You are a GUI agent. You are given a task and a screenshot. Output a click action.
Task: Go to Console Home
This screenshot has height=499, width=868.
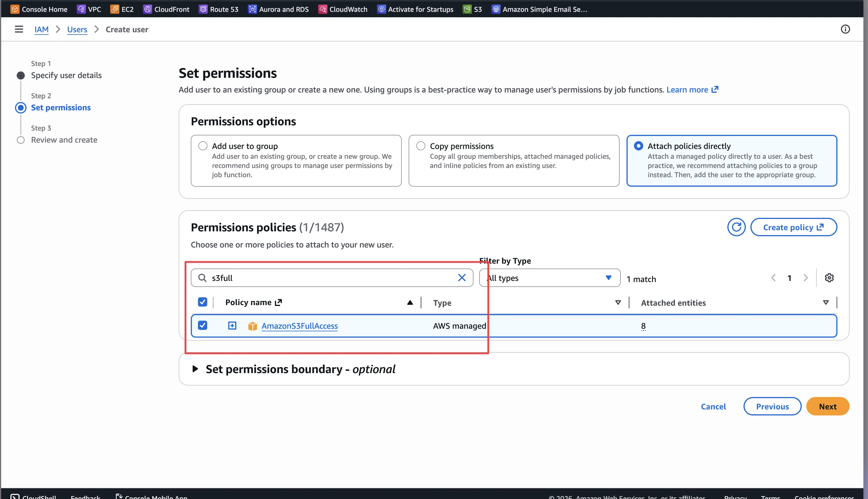[x=39, y=9]
